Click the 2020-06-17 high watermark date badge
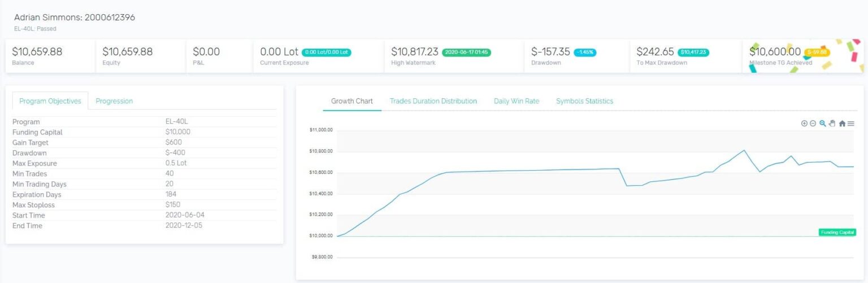Screen dimensions: 868x283 point(466,52)
